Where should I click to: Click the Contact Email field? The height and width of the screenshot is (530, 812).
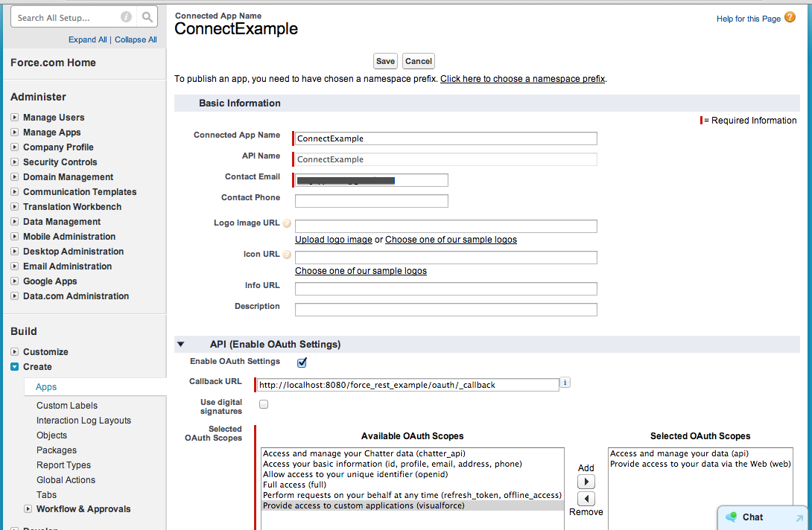pyautogui.click(x=371, y=180)
